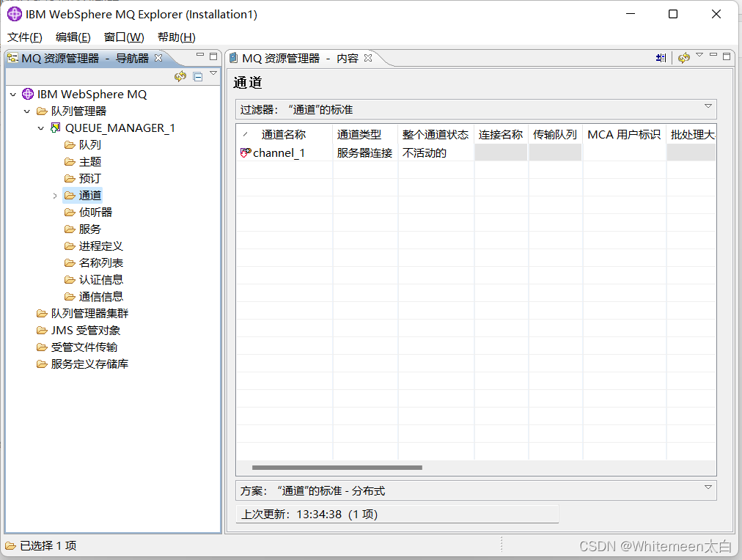The image size is (742, 560).
Task: Sort by MCA 用户标识 column header
Action: [x=624, y=135]
